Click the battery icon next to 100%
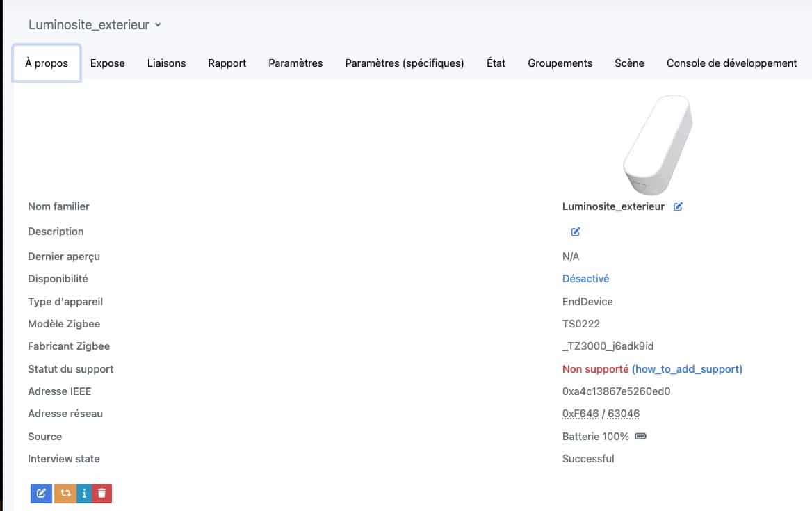 (640, 437)
